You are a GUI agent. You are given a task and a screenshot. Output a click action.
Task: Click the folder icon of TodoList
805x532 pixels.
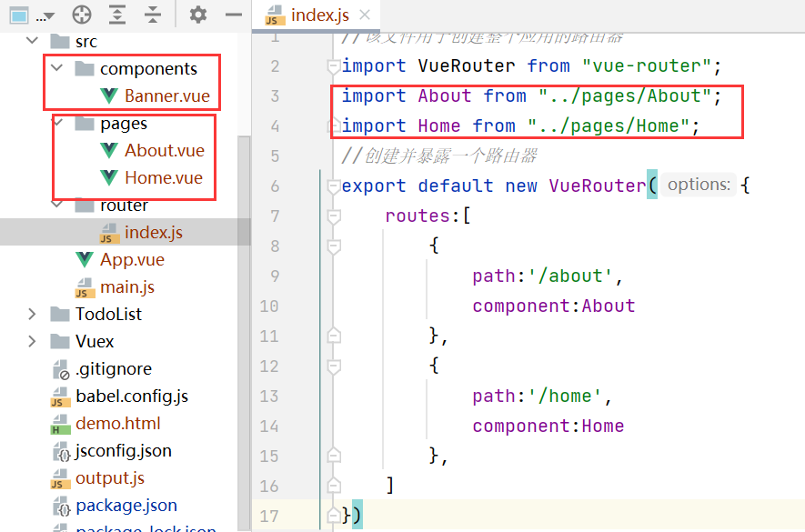59,314
